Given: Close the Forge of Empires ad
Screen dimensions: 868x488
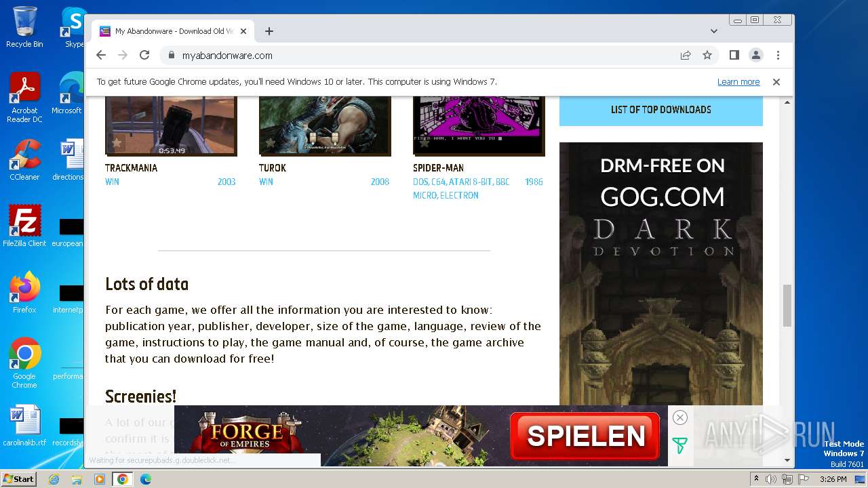Looking at the screenshot, I should [x=680, y=418].
